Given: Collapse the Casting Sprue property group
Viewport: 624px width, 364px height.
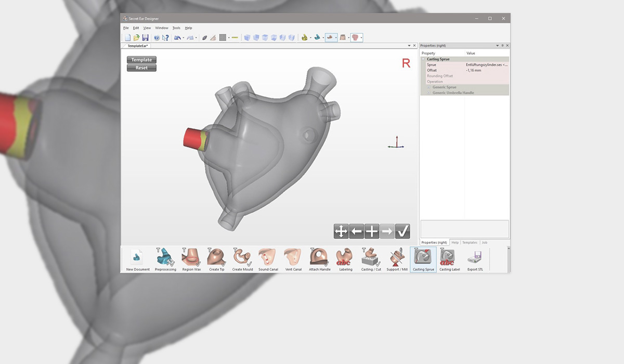Looking at the screenshot, I should click(x=423, y=59).
